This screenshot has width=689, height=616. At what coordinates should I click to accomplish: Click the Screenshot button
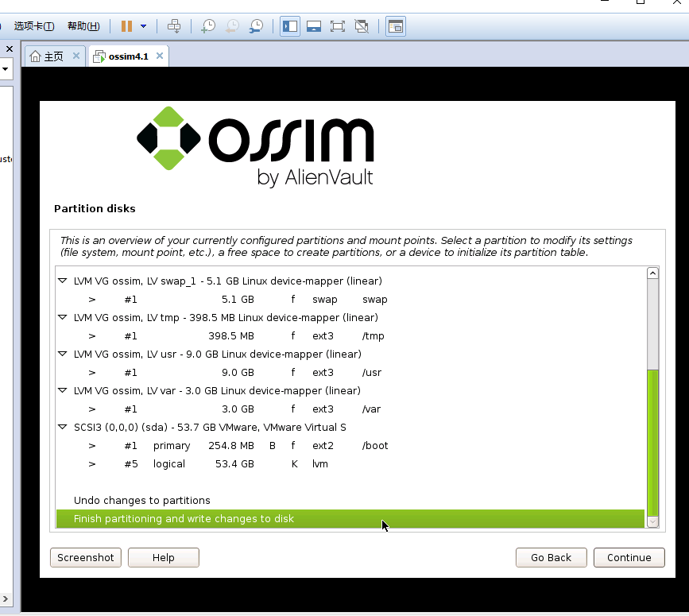click(86, 557)
